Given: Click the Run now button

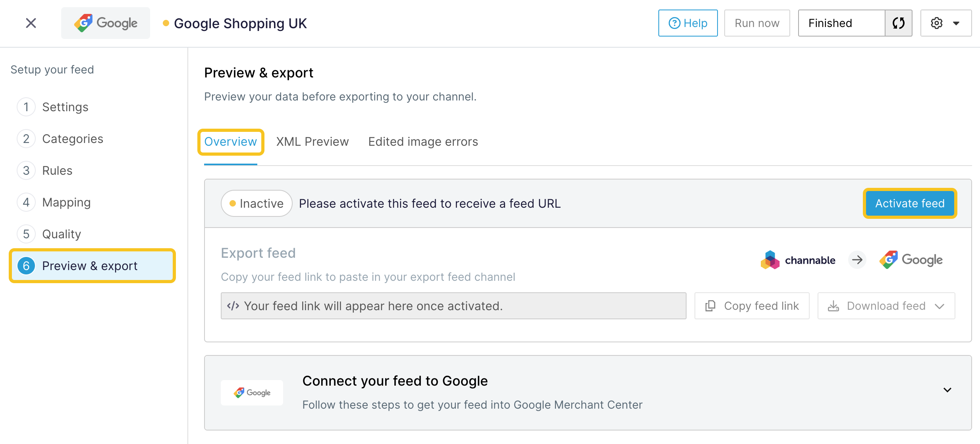Looking at the screenshot, I should [x=757, y=23].
